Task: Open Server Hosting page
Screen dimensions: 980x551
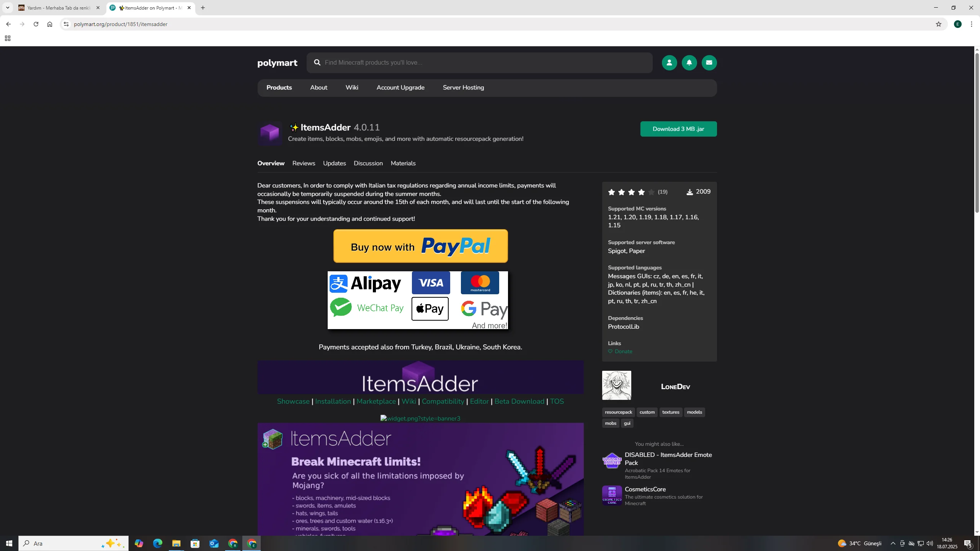Action: coord(463,88)
